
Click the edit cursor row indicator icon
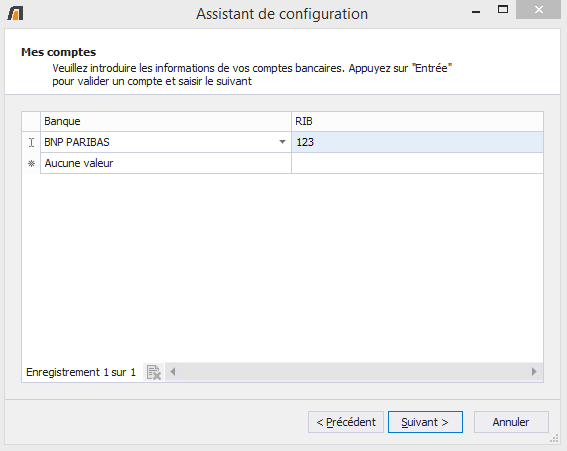(x=31, y=142)
